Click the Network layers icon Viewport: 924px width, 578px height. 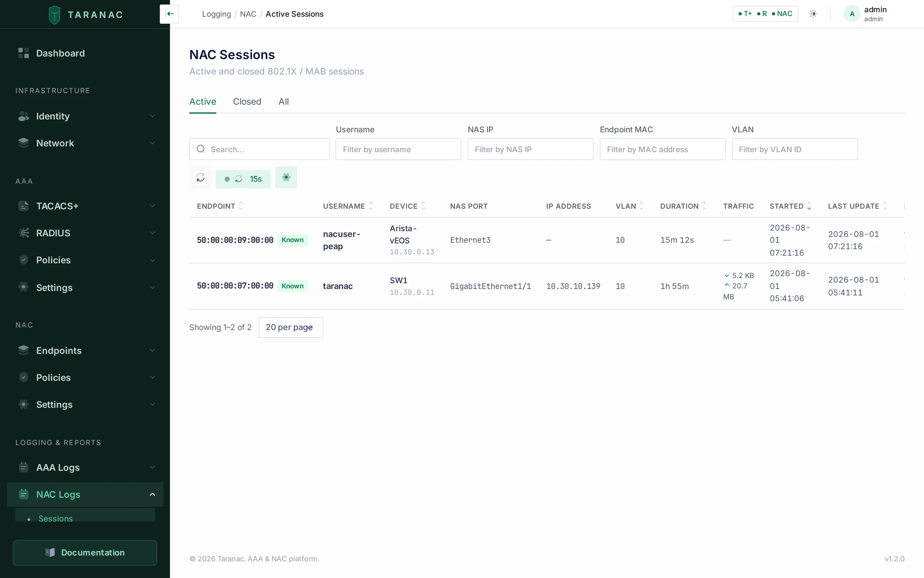click(24, 143)
